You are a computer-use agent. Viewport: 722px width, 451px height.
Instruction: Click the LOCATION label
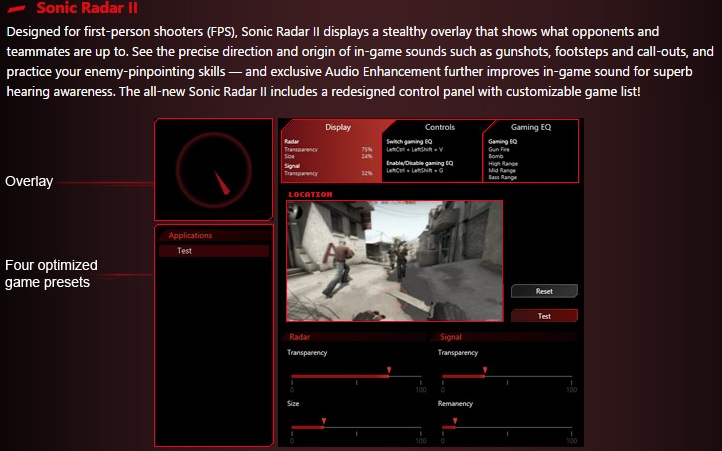[310, 194]
